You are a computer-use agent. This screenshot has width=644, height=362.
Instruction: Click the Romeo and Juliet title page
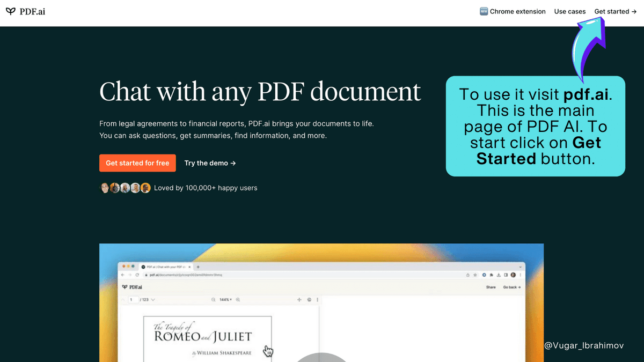pyautogui.click(x=207, y=338)
